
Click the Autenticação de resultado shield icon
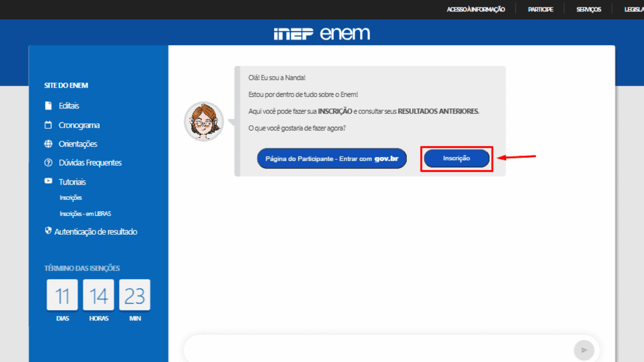point(48,231)
